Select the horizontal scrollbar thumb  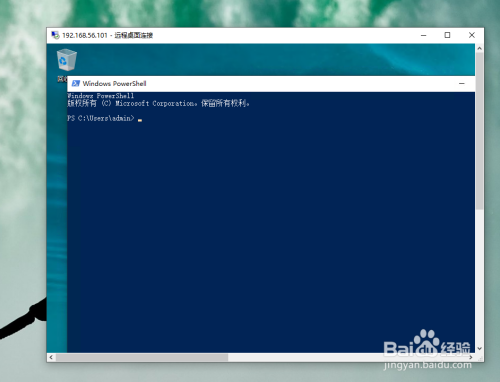pyautogui.click(x=142, y=357)
